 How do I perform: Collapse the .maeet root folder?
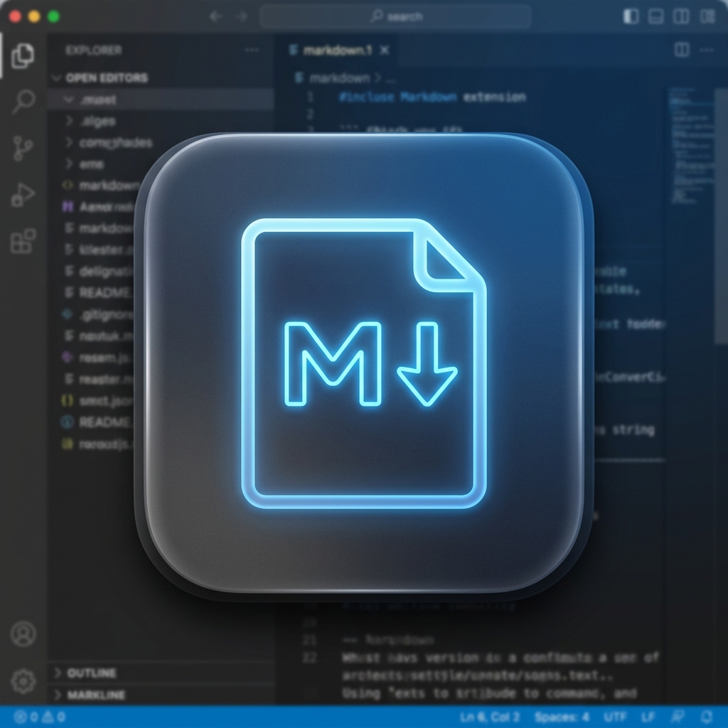[160, 100]
